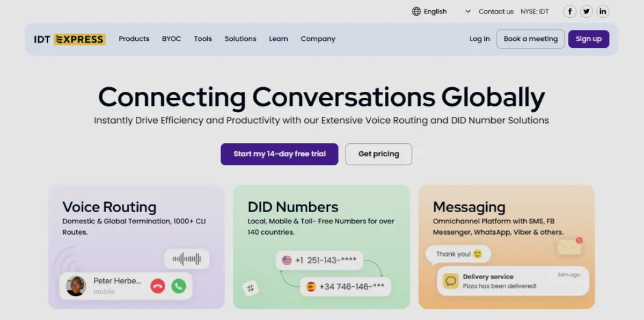Click Pizza has been delivered! text
Image resolution: width=644 pixels, height=320 pixels.
pyautogui.click(x=500, y=286)
